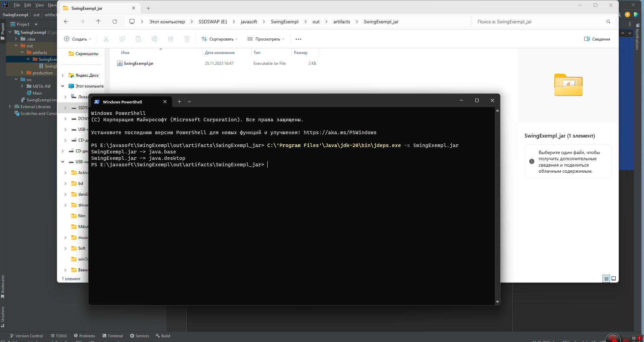The height and width of the screenshot is (342, 644).
Task: Click javasoft in address breadcrumb
Action: 249,22
